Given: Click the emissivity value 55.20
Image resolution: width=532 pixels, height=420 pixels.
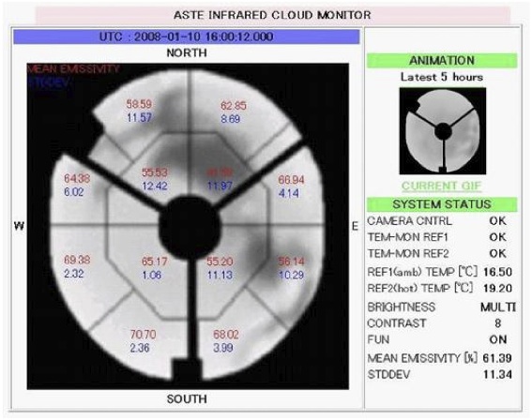Looking at the screenshot, I should tap(220, 262).
